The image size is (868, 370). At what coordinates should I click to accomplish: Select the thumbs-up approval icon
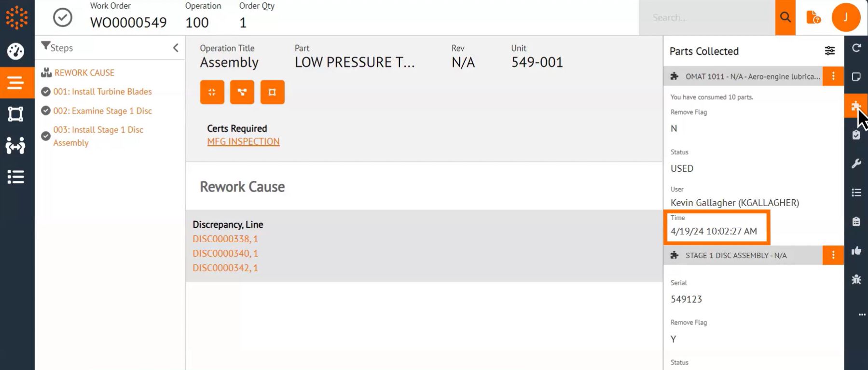click(856, 251)
